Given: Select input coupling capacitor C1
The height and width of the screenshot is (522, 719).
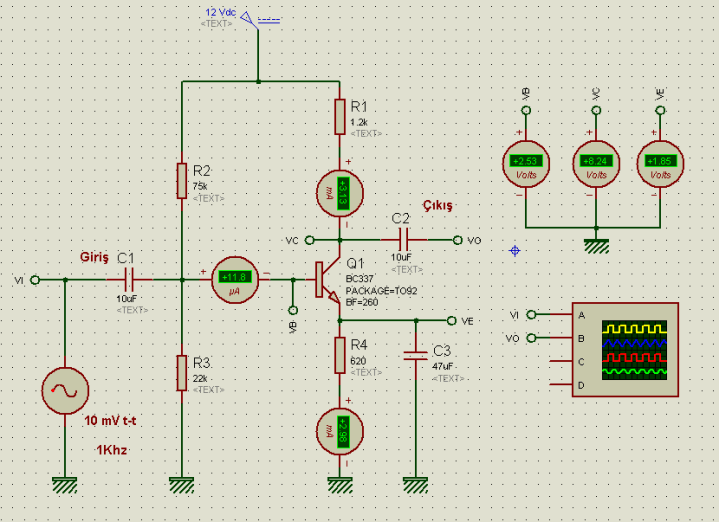Looking at the screenshot, I should point(129,280).
